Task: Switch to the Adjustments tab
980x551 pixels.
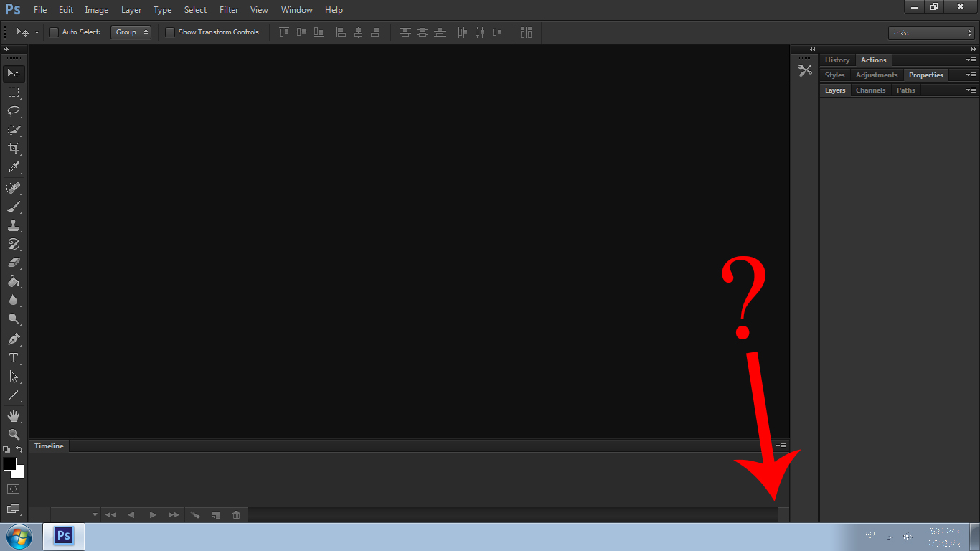Action: pos(877,75)
